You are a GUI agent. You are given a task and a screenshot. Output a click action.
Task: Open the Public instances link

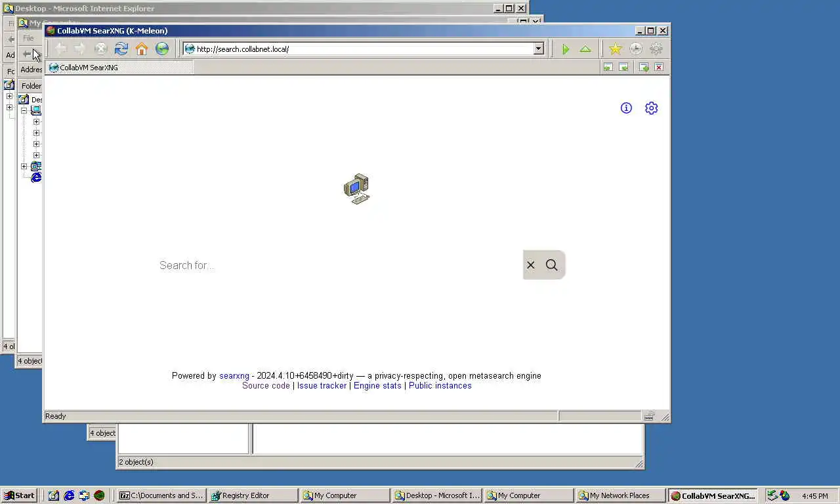click(440, 386)
